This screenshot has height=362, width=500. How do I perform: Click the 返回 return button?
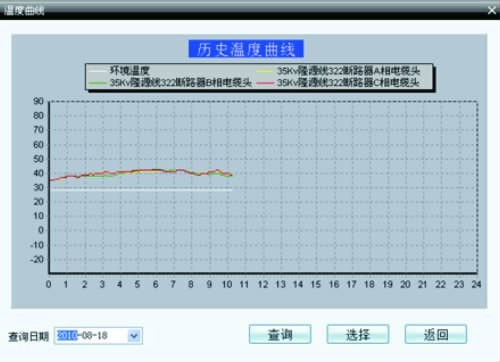(436, 334)
